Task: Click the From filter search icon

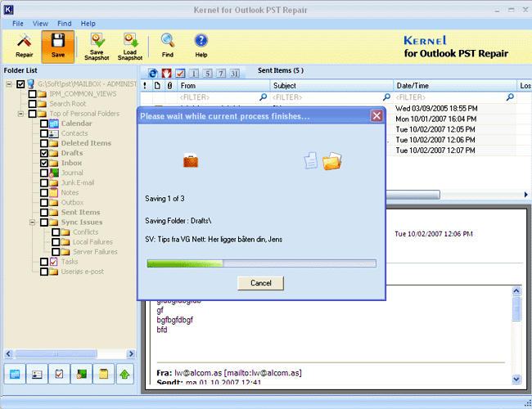Action: click(263, 97)
